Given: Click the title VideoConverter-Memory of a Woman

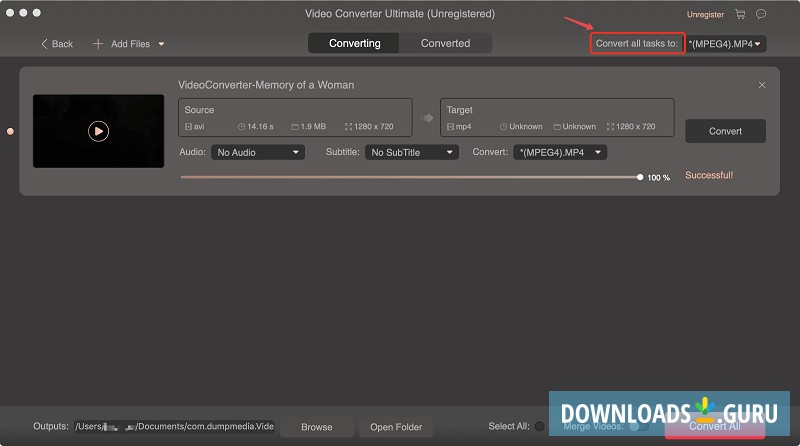Looking at the screenshot, I should tap(266, 85).
